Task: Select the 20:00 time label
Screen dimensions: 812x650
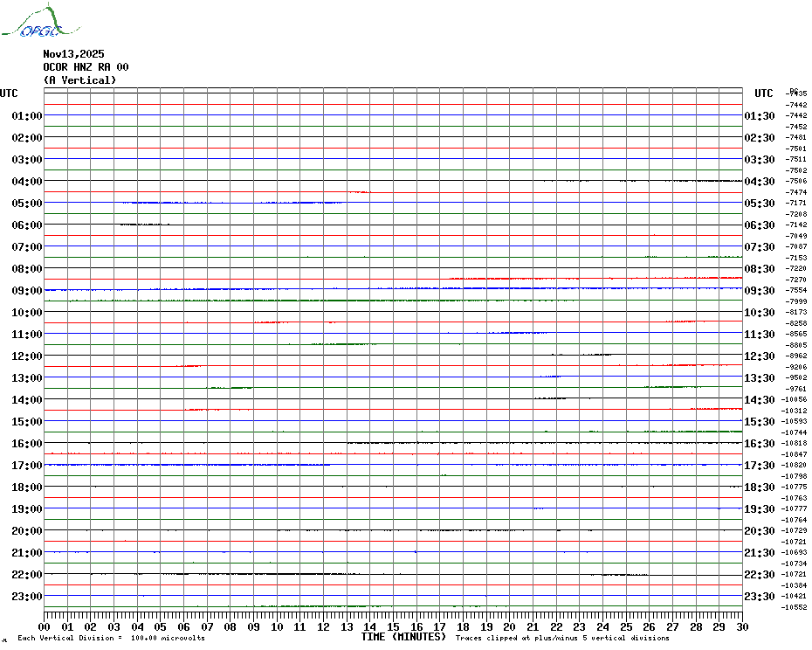Action: coord(27,531)
